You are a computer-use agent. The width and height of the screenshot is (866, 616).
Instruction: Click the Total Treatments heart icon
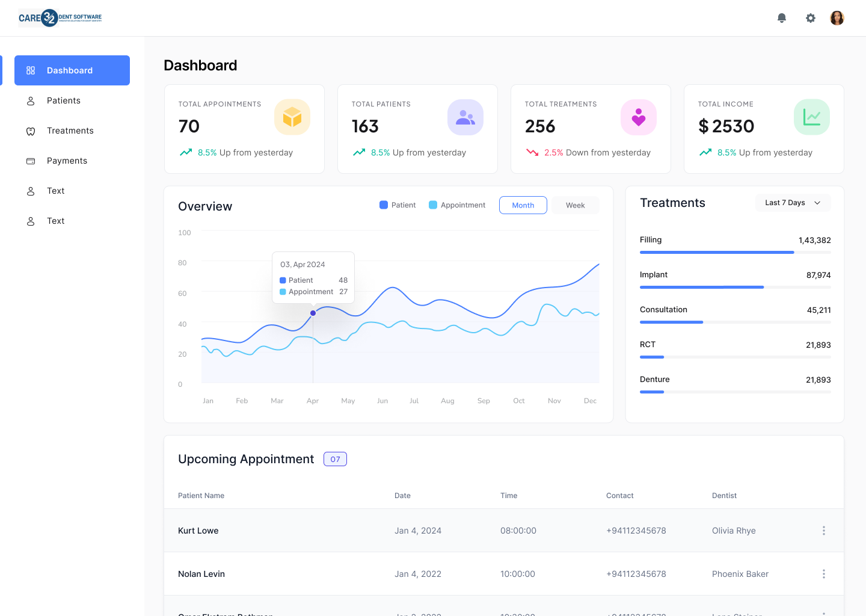(639, 117)
